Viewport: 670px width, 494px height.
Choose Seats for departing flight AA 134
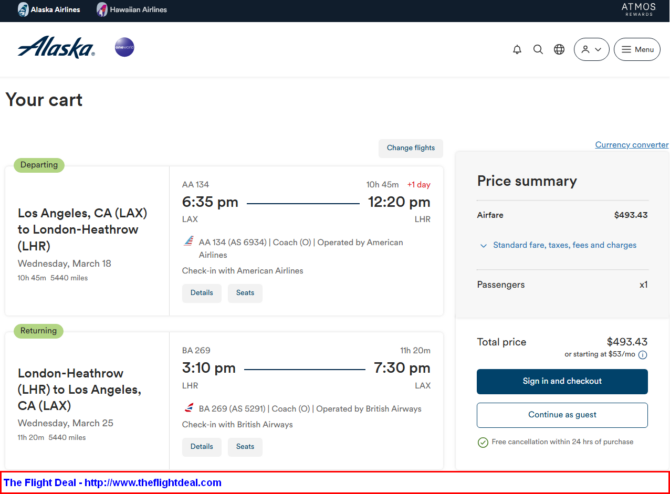[245, 293]
